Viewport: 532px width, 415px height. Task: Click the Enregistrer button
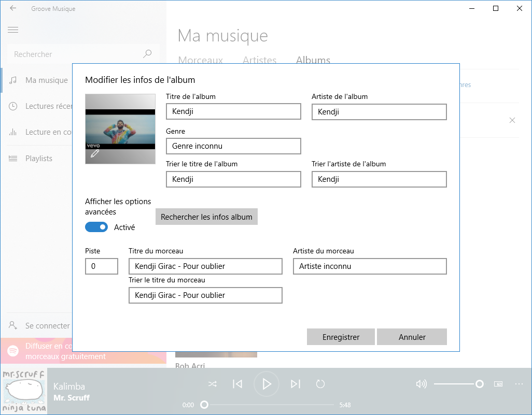click(x=341, y=337)
